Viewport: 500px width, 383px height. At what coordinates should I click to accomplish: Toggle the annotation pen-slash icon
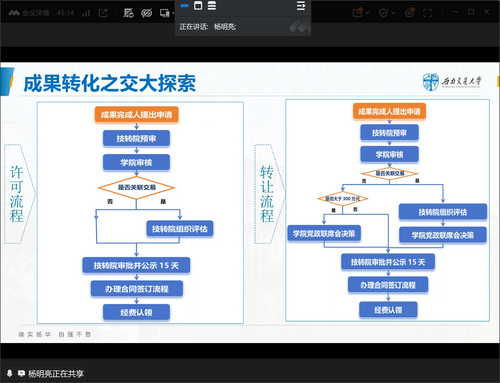click(128, 13)
